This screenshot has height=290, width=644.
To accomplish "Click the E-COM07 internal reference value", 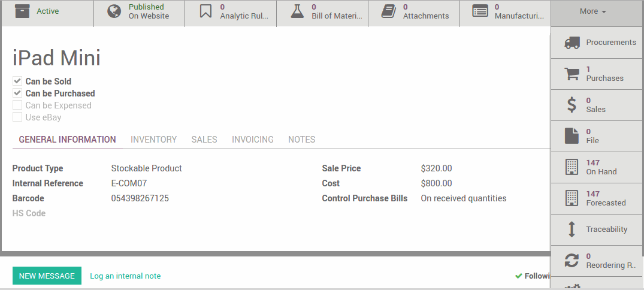I will pos(129,183).
